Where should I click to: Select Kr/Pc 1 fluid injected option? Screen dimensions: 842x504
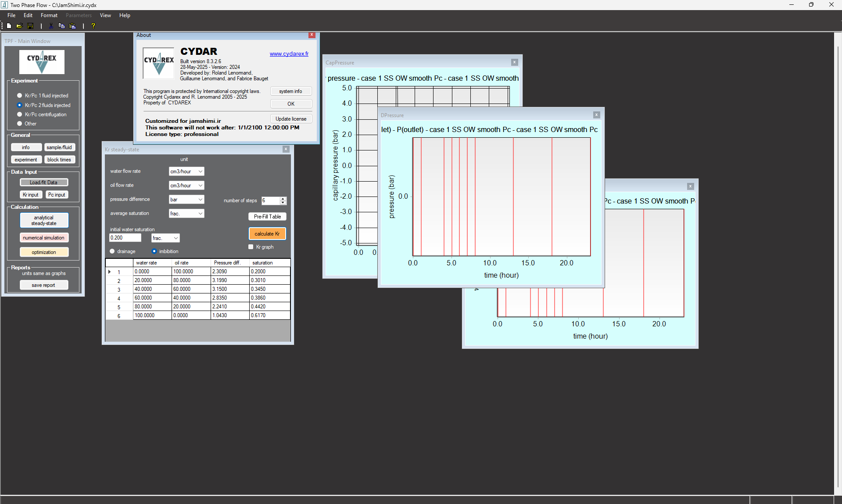point(19,96)
